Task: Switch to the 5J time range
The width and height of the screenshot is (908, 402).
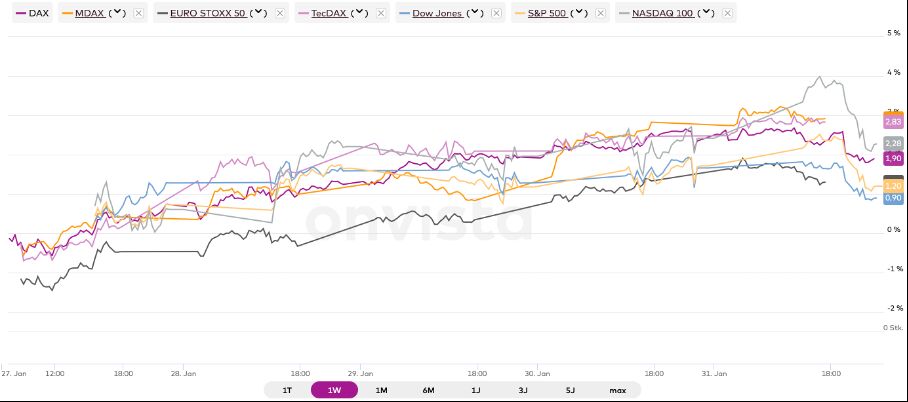Action: pyautogui.click(x=570, y=390)
